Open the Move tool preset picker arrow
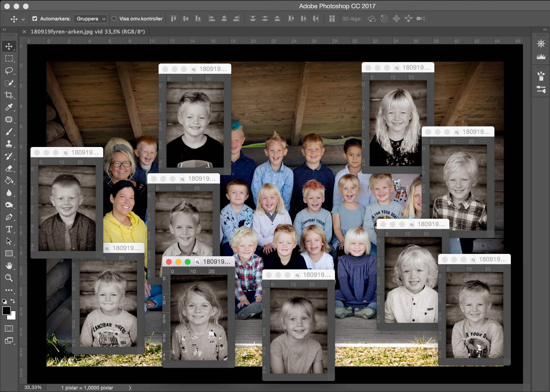 tap(23, 19)
